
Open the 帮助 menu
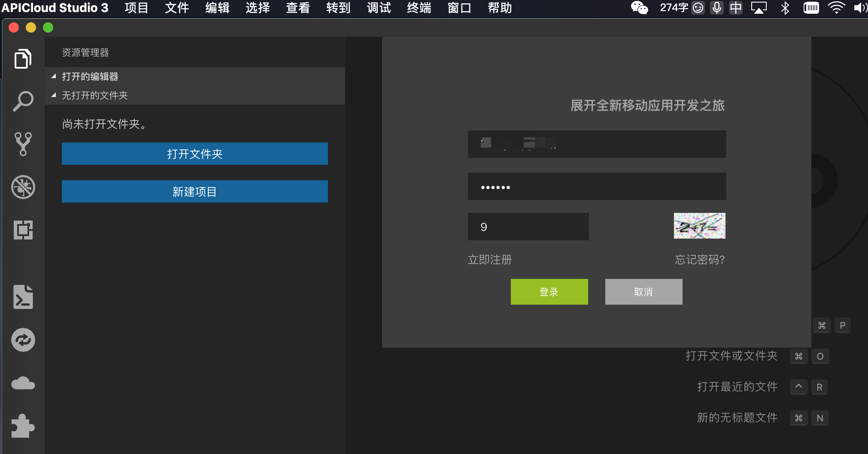coord(500,8)
